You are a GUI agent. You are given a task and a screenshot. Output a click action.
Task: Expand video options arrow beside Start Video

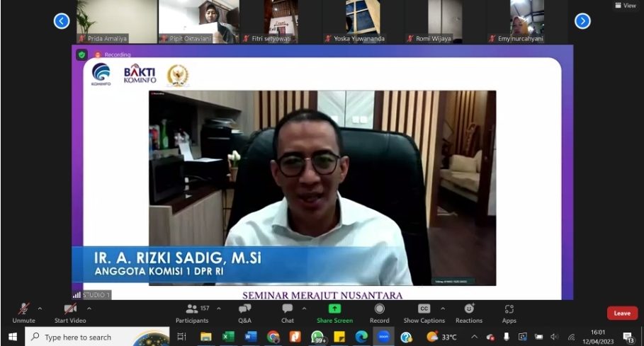89,308
